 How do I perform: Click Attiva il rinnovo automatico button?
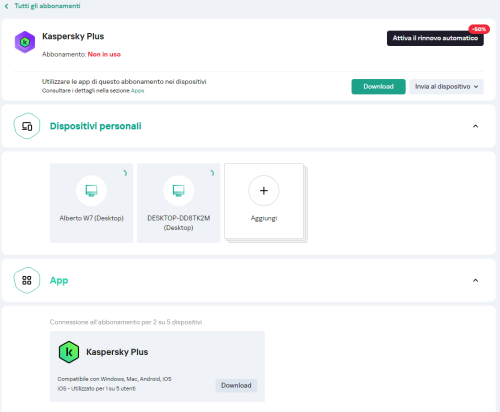(x=435, y=38)
